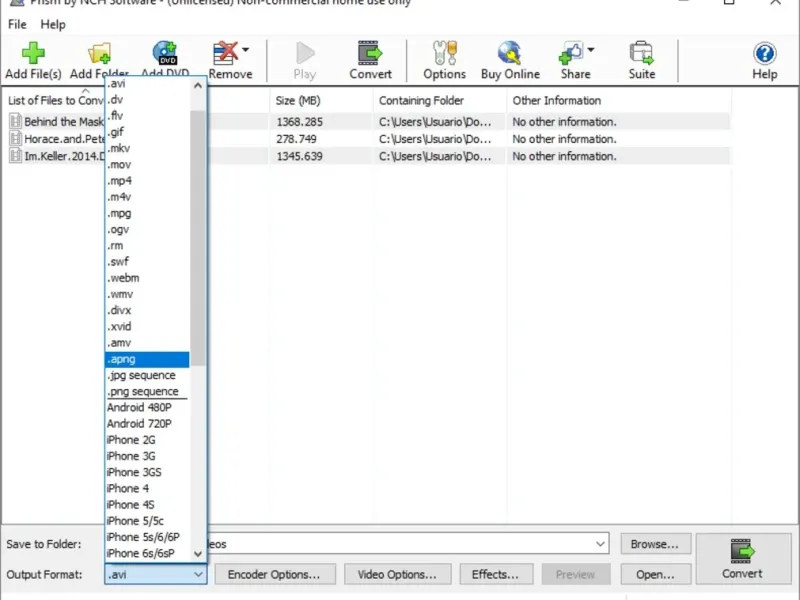This screenshot has width=800, height=600.
Task: Choose .wmv format option
Action: point(147,294)
